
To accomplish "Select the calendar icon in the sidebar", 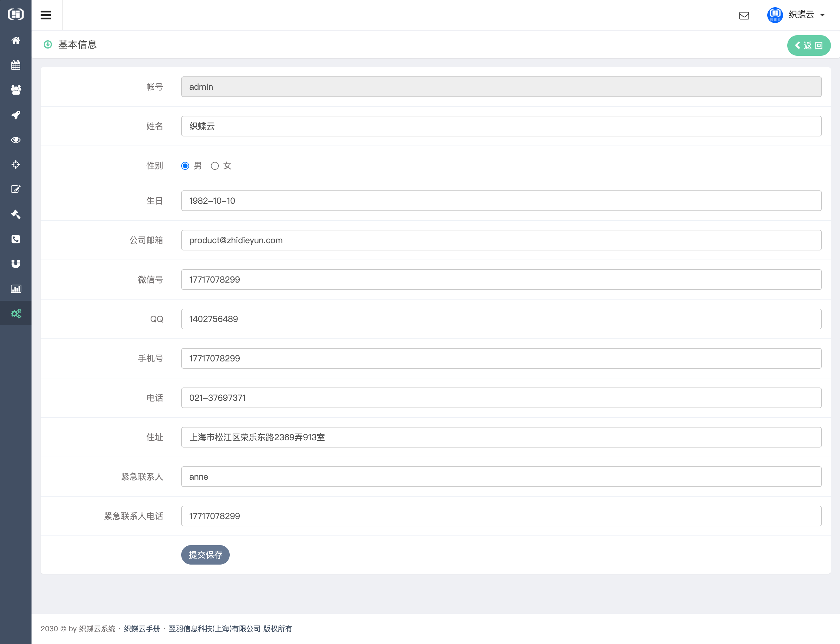I will click(x=16, y=65).
